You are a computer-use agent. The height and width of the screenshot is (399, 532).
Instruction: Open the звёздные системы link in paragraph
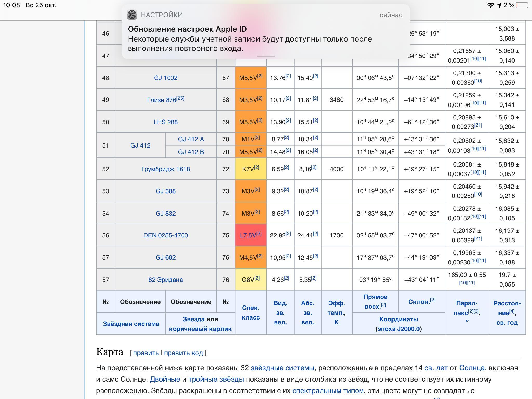(282, 368)
